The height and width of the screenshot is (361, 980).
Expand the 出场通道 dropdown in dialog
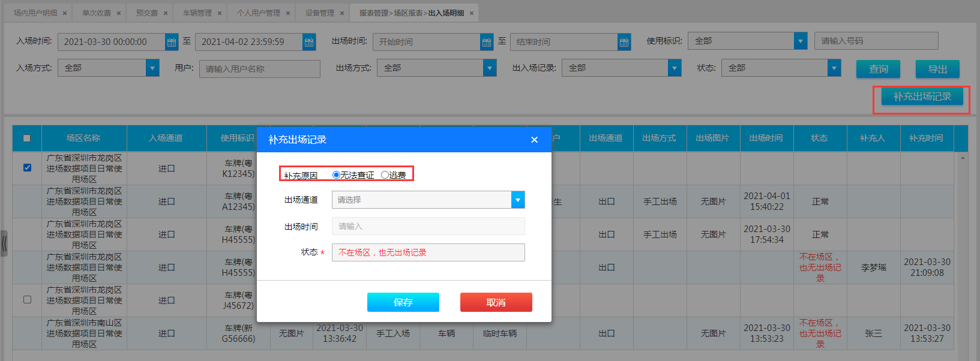pos(517,200)
